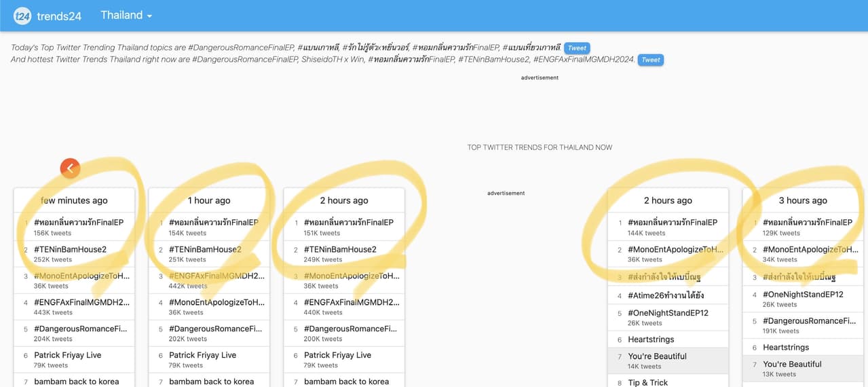Click the '1 hour ago' column header
The height and width of the screenshot is (387, 868).
(x=209, y=200)
